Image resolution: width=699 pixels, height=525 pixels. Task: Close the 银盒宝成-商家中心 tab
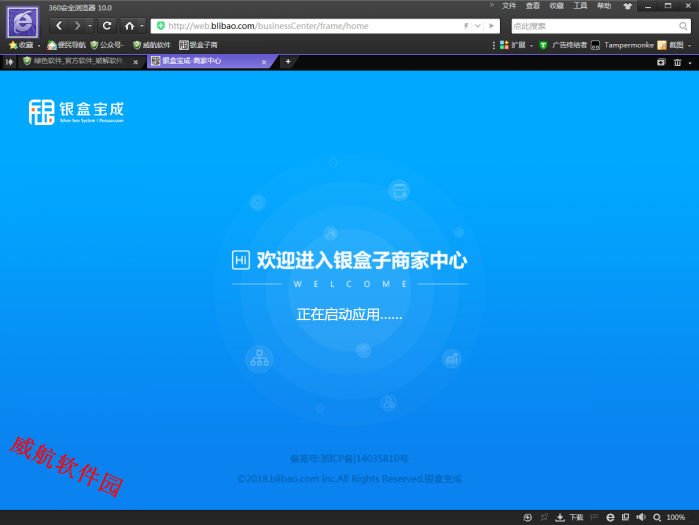click(x=264, y=62)
